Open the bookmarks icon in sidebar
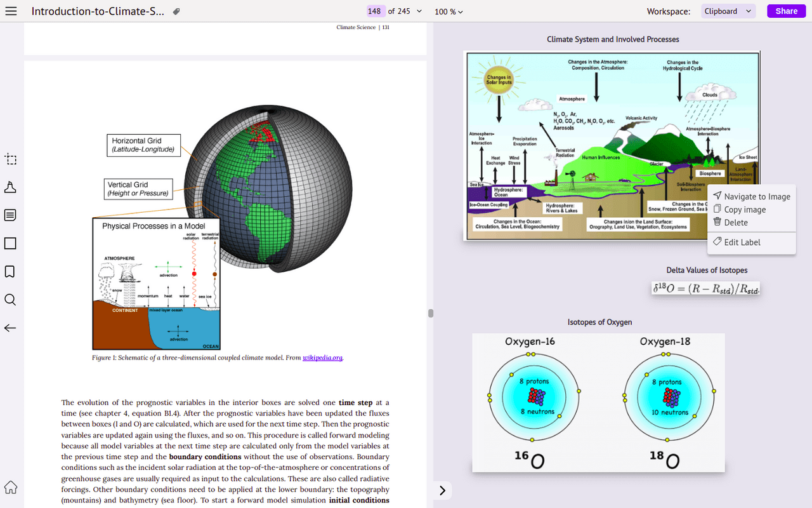The image size is (812, 508). click(x=10, y=272)
